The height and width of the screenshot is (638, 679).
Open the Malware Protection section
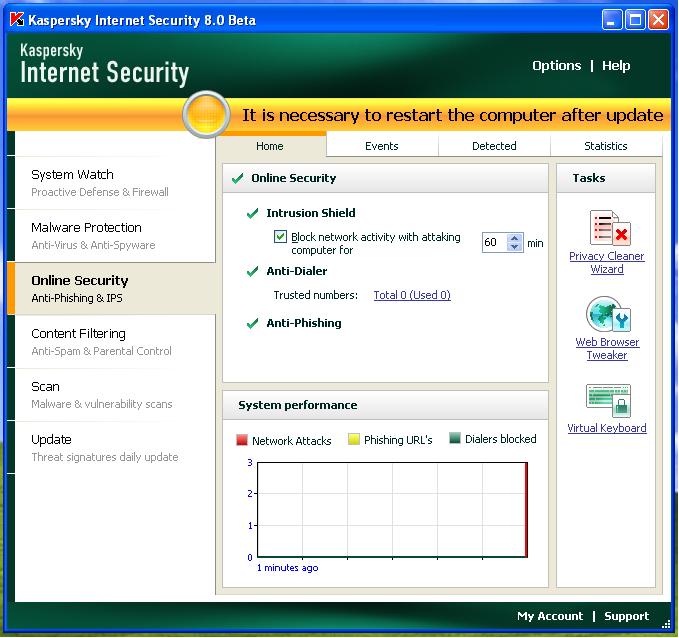(115, 236)
